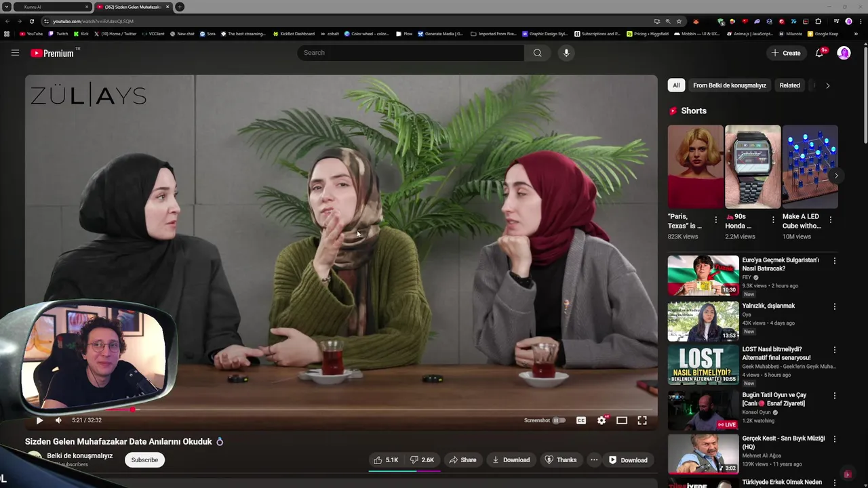This screenshot has width=868, height=488.
Task: Open Kick bookmark
Action: [81, 33]
